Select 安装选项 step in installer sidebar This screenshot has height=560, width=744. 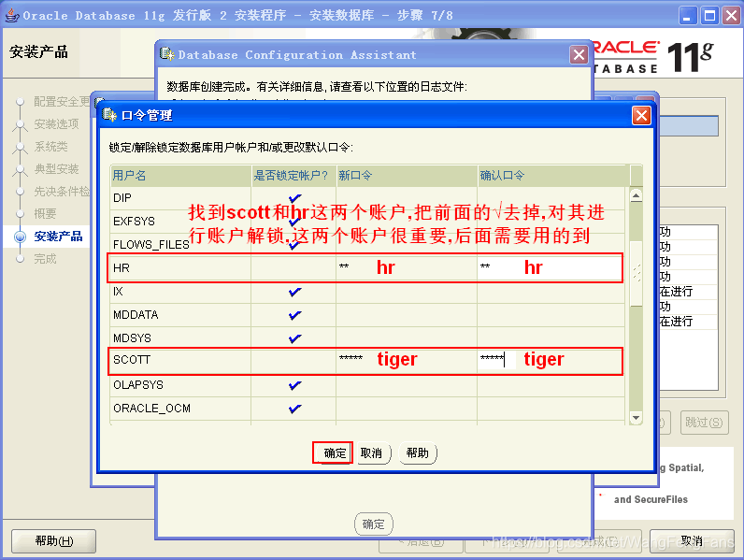pyautogui.click(x=56, y=123)
